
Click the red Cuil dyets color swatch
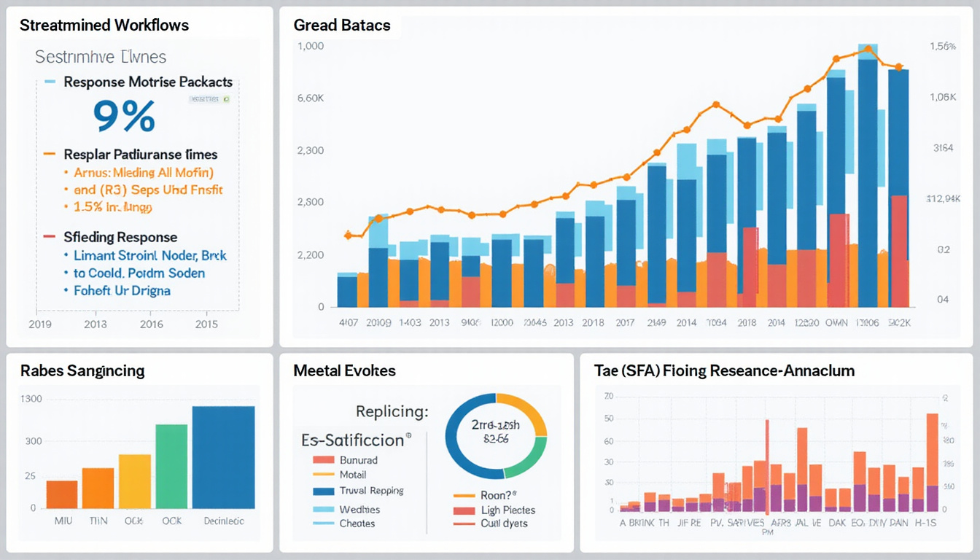[x=464, y=524]
